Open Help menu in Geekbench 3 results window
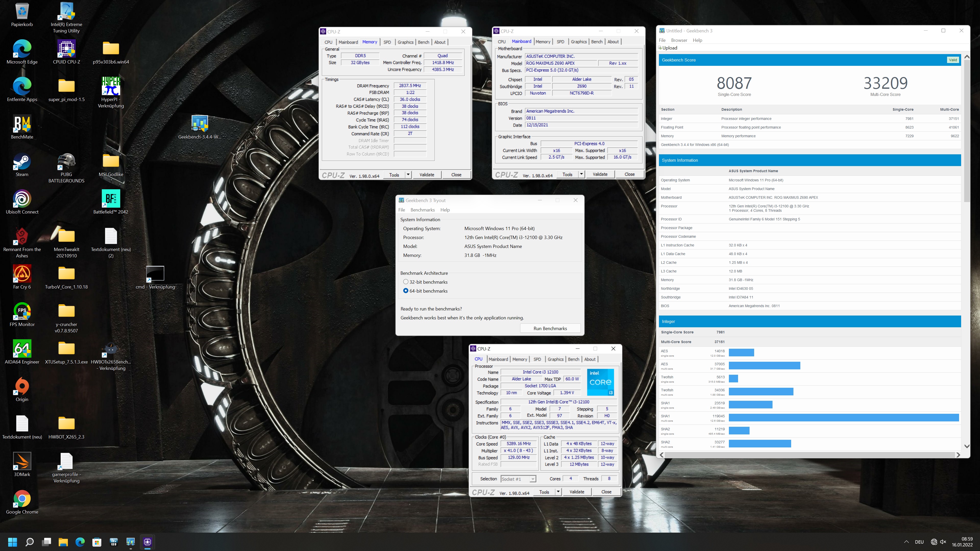Image resolution: width=980 pixels, height=551 pixels. point(697,40)
